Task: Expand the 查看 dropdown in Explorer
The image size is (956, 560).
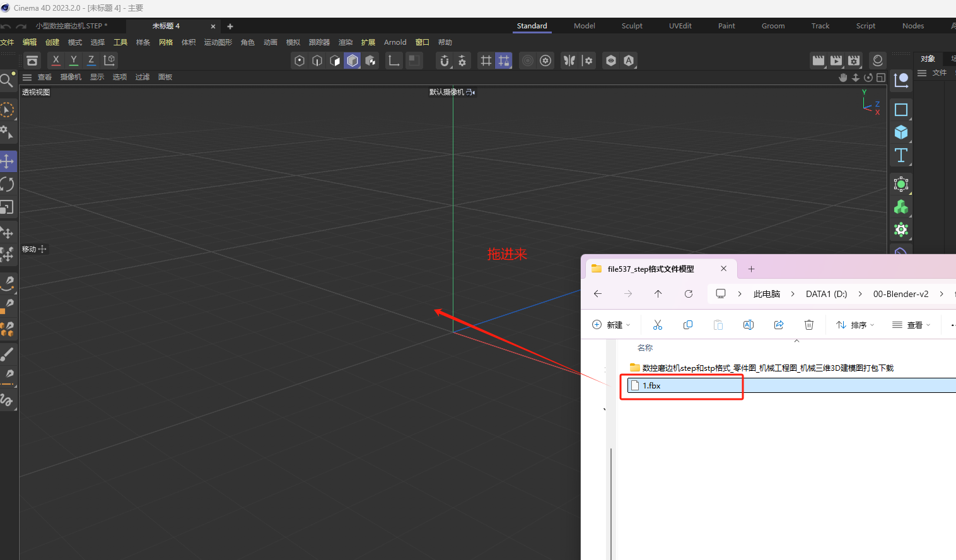Action: (911, 325)
